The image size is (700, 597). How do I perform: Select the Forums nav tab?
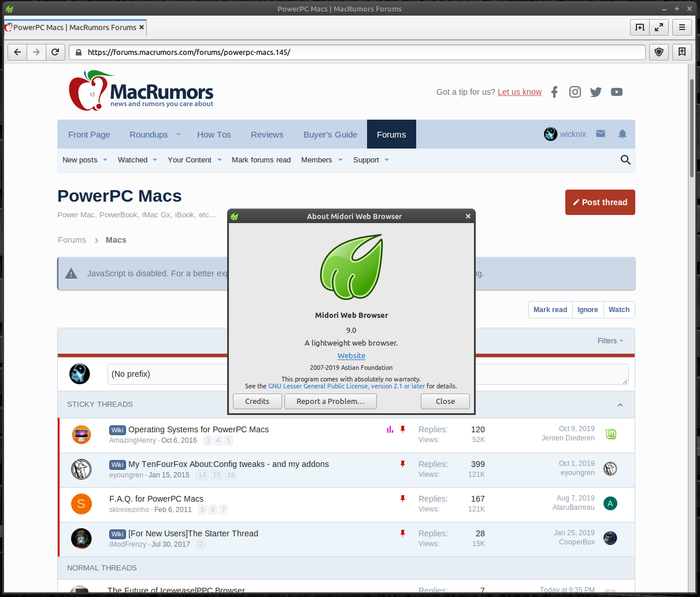point(391,135)
